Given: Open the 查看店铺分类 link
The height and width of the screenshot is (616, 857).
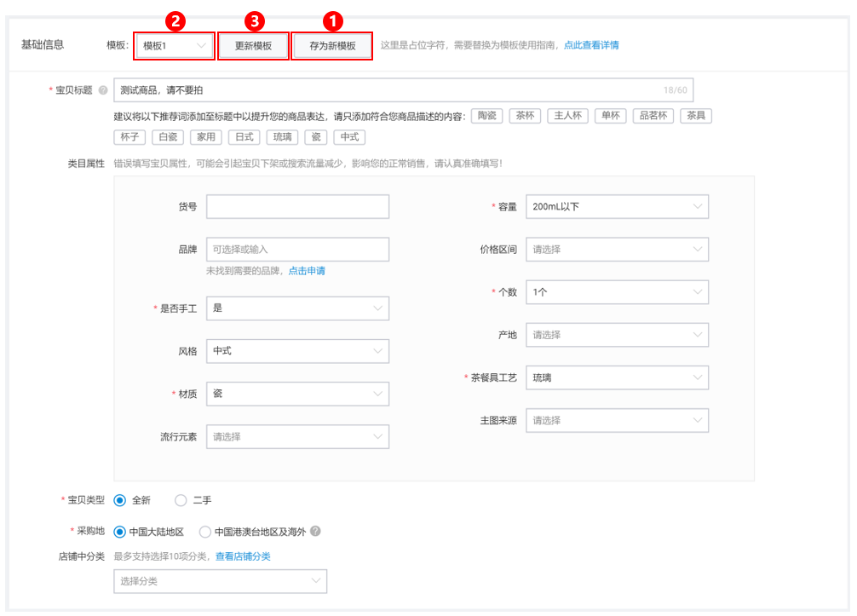Looking at the screenshot, I should [243, 556].
